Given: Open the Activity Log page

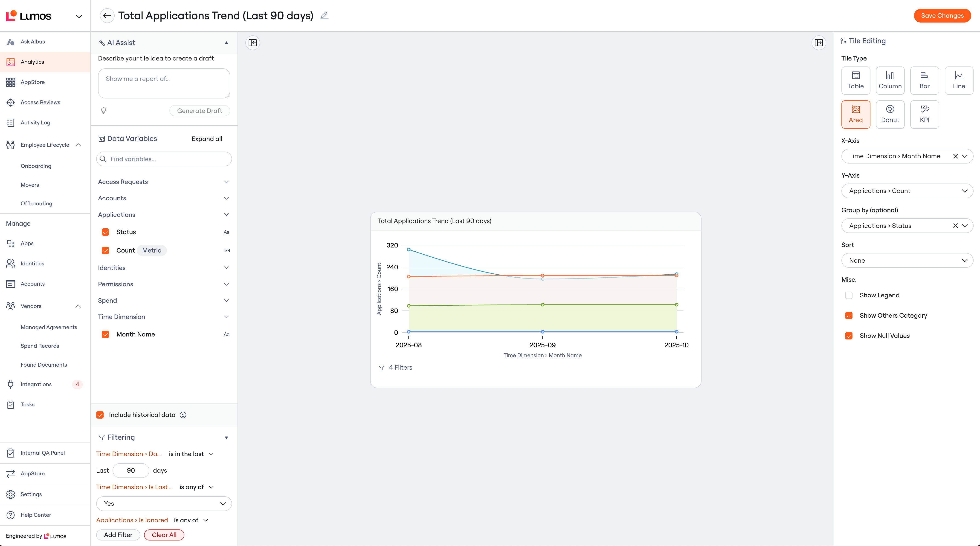Looking at the screenshot, I should point(45,122).
